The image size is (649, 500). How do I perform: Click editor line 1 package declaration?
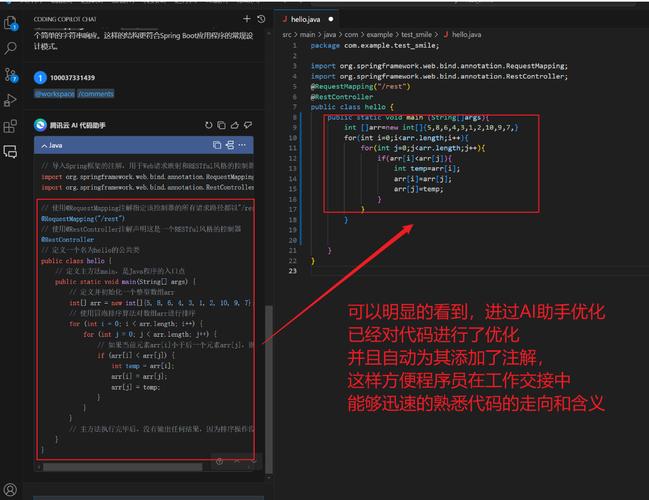[x=375, y=46]
